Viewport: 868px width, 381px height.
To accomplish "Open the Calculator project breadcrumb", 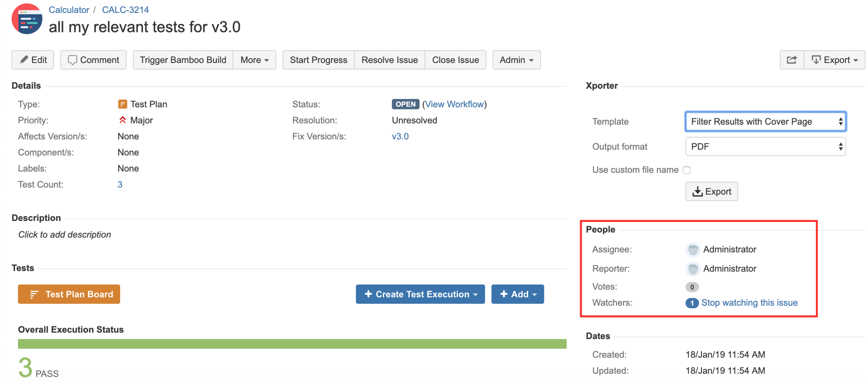I will pos(69,10).
